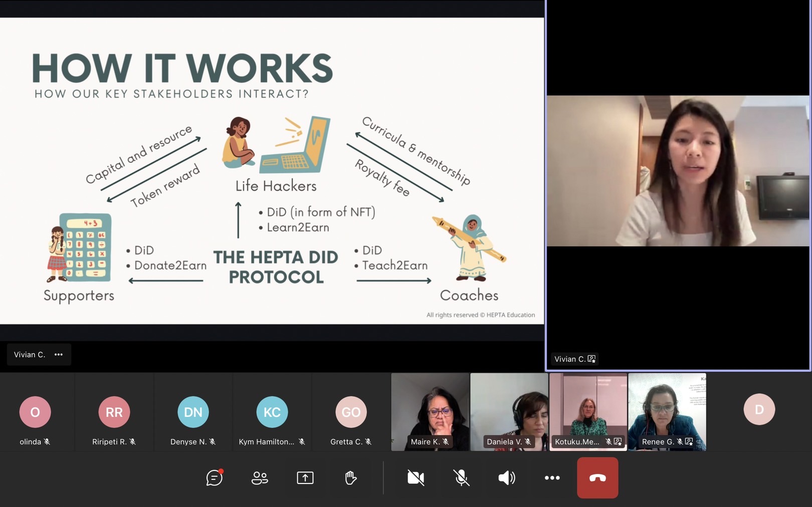Unmute your microphone

461,478
